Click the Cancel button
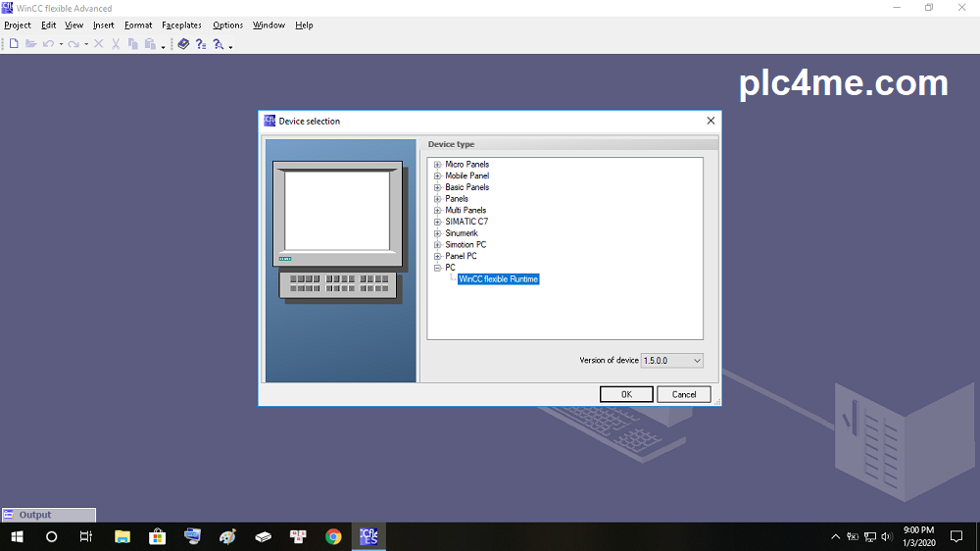 [x=683, y=394]
